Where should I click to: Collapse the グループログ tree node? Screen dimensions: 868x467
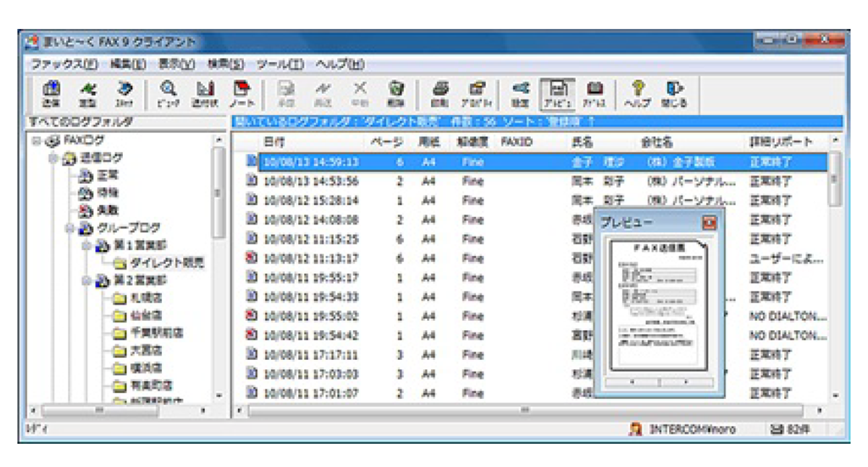point(70,228)
